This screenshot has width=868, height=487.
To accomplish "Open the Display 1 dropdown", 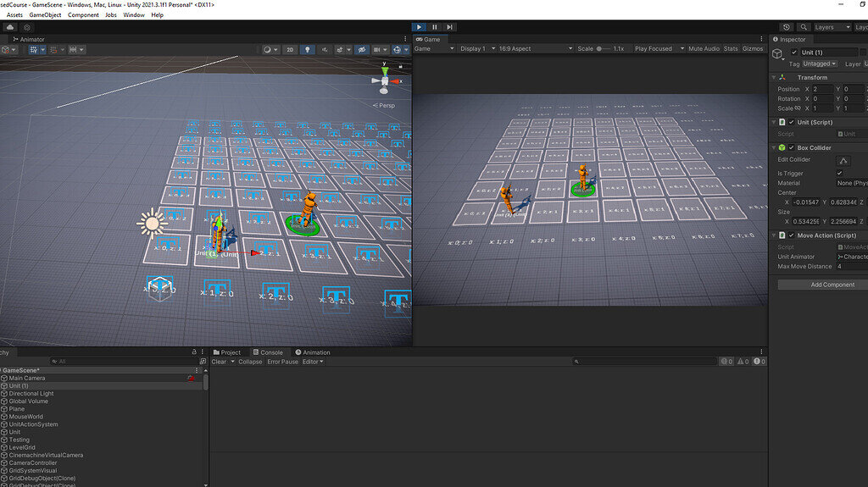I will pos(477,49).
